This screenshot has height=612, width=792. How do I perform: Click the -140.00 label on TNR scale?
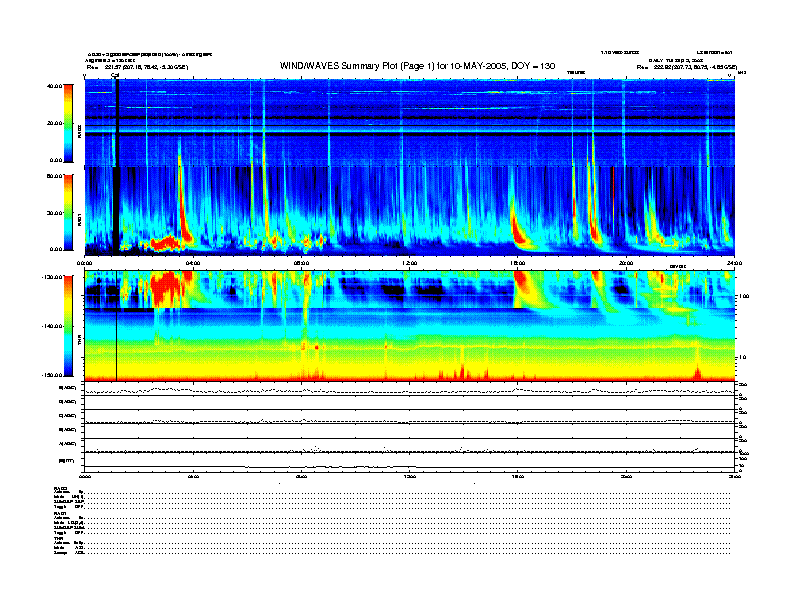[x=53, y=326]
